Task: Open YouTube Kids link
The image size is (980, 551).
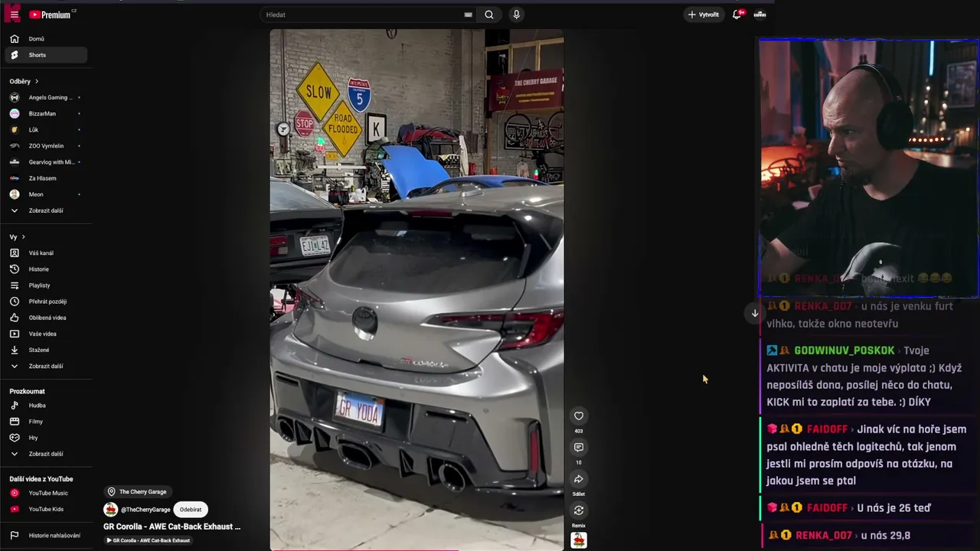Action: pyautogui.click(x=46, y=509)
